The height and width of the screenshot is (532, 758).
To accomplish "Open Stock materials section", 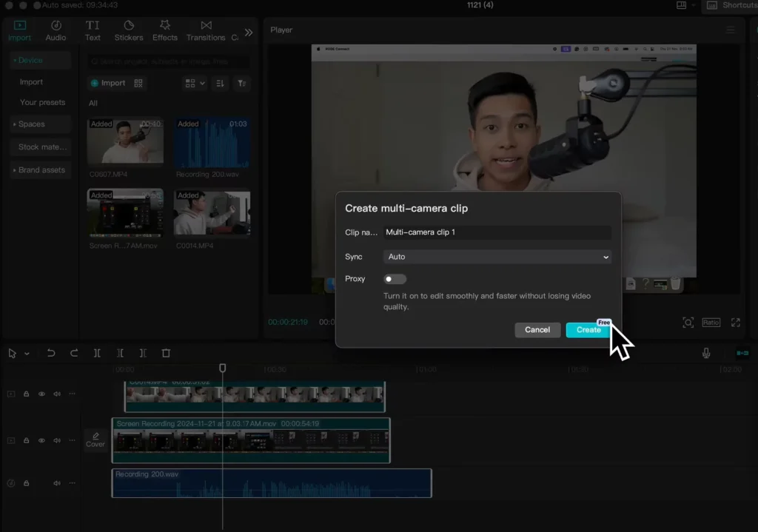I will click(x=40, y=147).
